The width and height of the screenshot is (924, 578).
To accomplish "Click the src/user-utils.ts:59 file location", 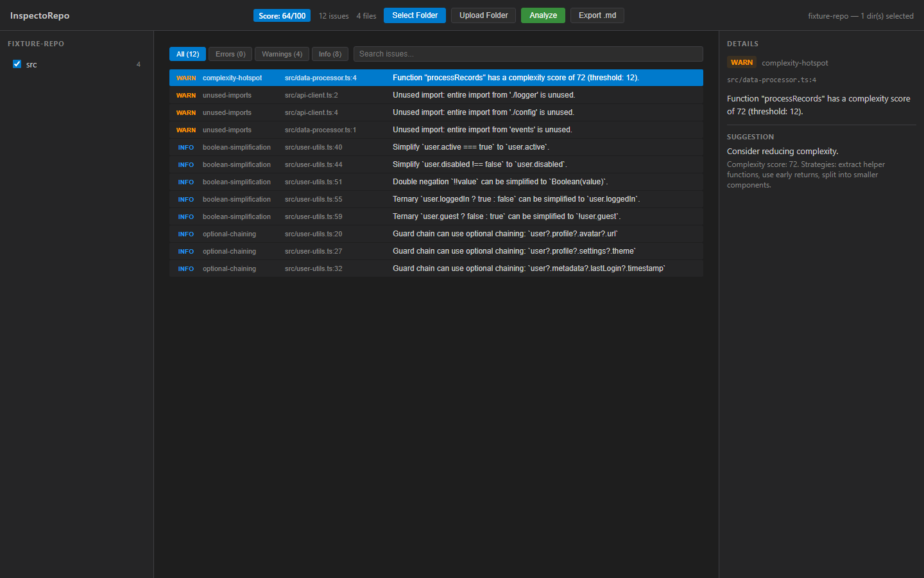I will [x=314, y=216].
